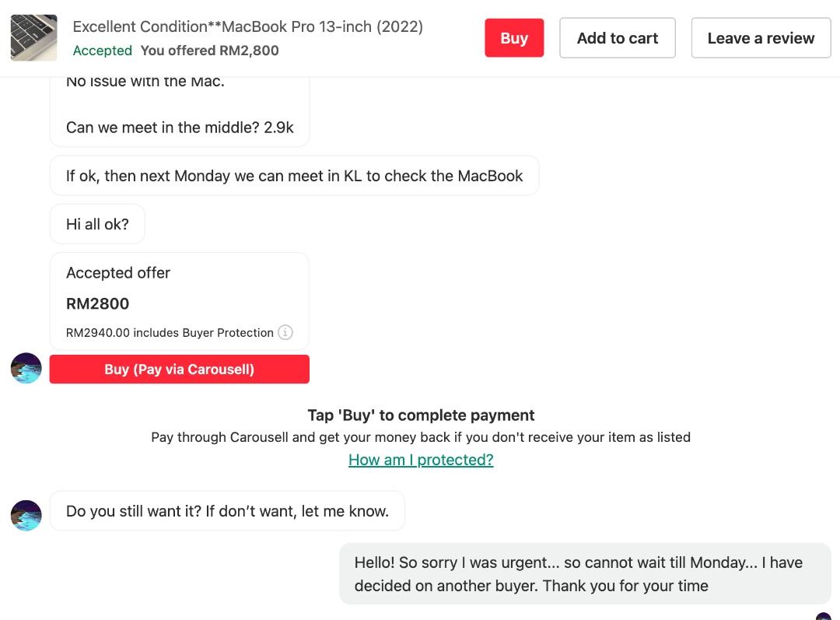Click the green Accepted status label
The height and width of the screenshot is (620, 840).
[103, 51]
